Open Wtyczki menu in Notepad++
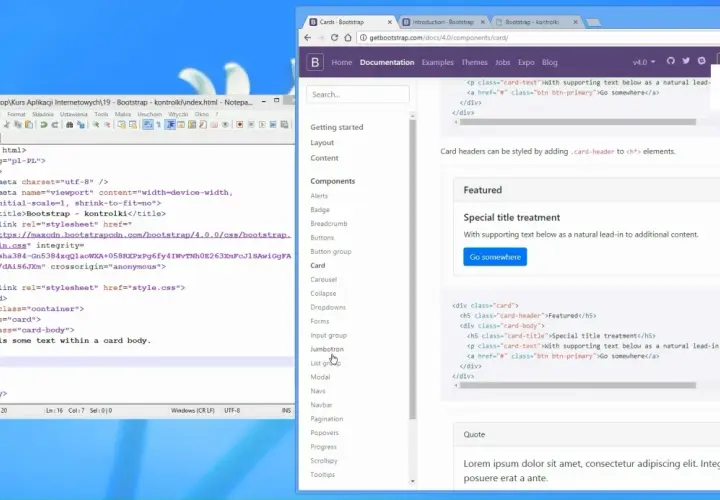 178,114
